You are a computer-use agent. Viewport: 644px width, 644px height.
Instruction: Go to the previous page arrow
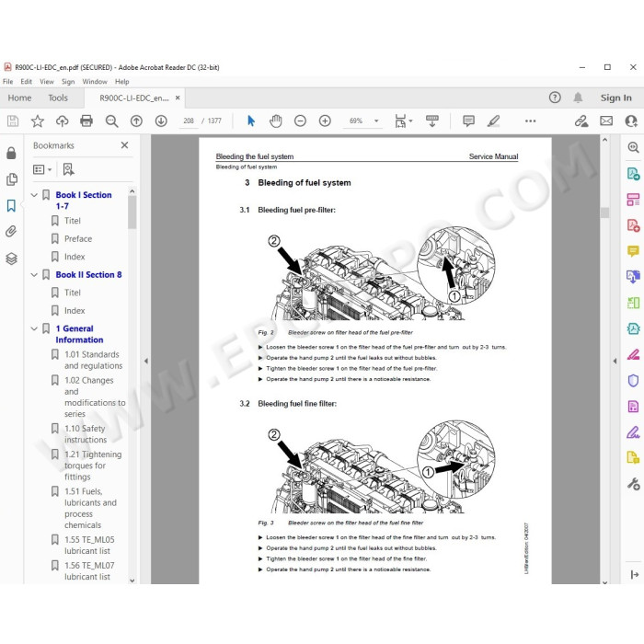click(x=136, y=121)
